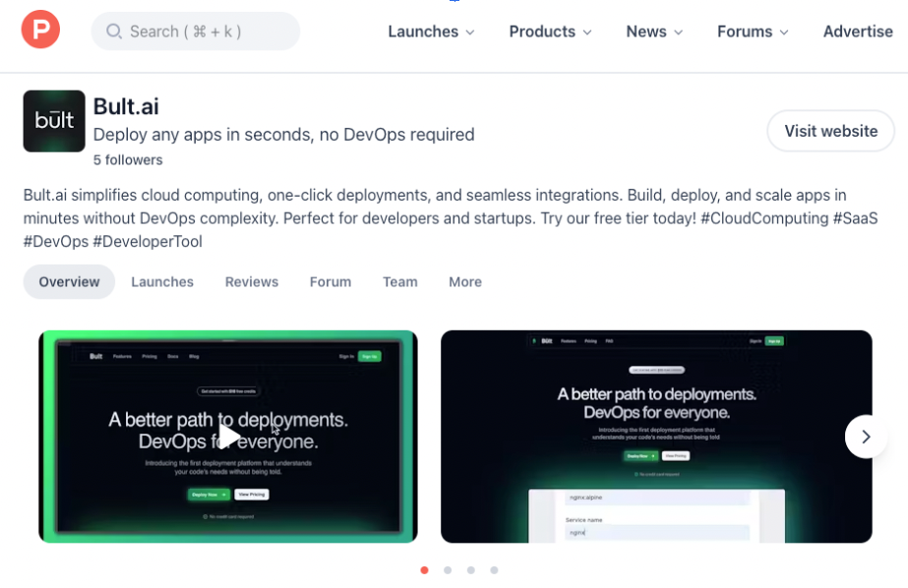Click the last carousel dot indicator
This screenshot has height=588, width=908.
click(495, 569)
